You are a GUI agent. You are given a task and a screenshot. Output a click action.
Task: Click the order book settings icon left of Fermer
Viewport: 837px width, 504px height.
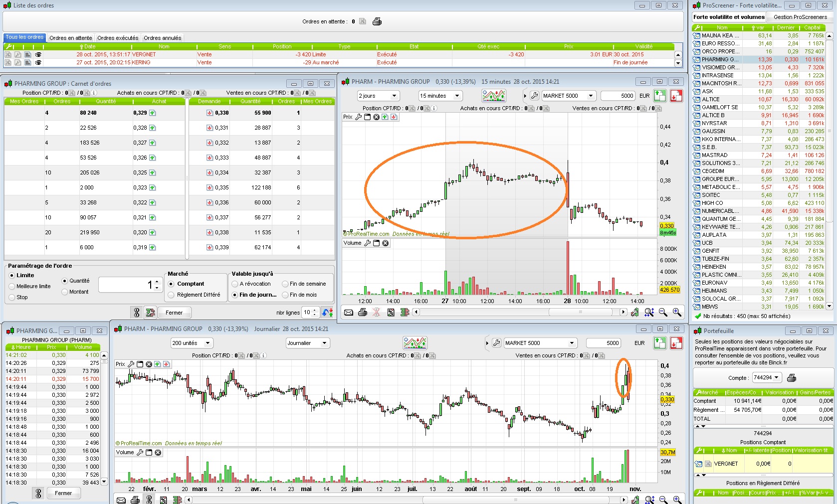pos(150,313)
